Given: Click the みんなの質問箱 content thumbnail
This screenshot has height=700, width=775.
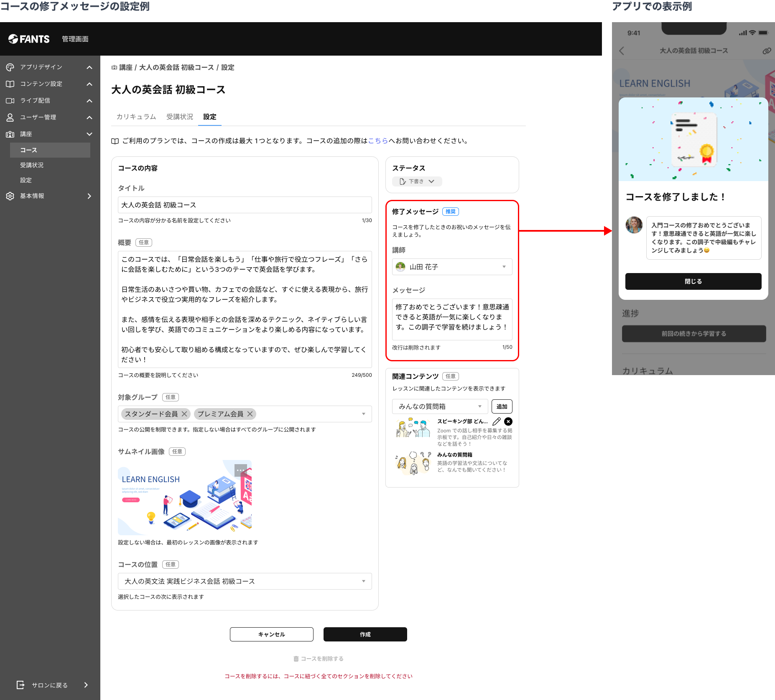Looking at the screenshot, I should point(413,463).
